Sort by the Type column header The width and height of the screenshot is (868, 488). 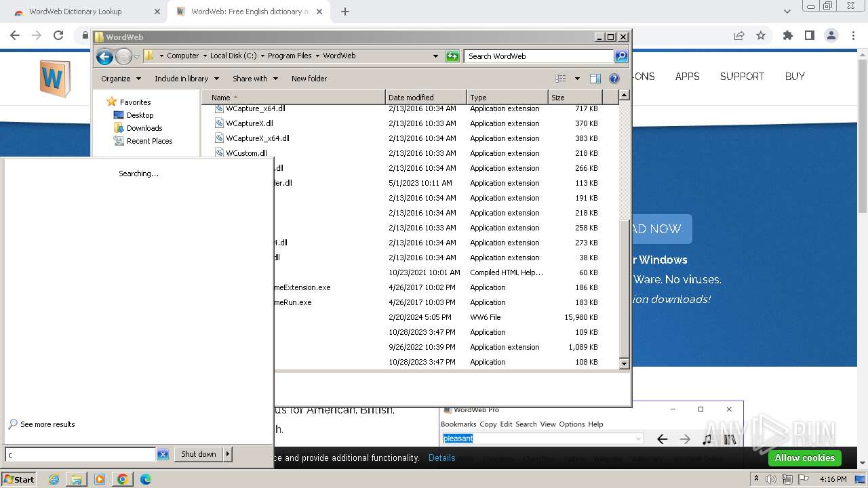tap(507, 98)
